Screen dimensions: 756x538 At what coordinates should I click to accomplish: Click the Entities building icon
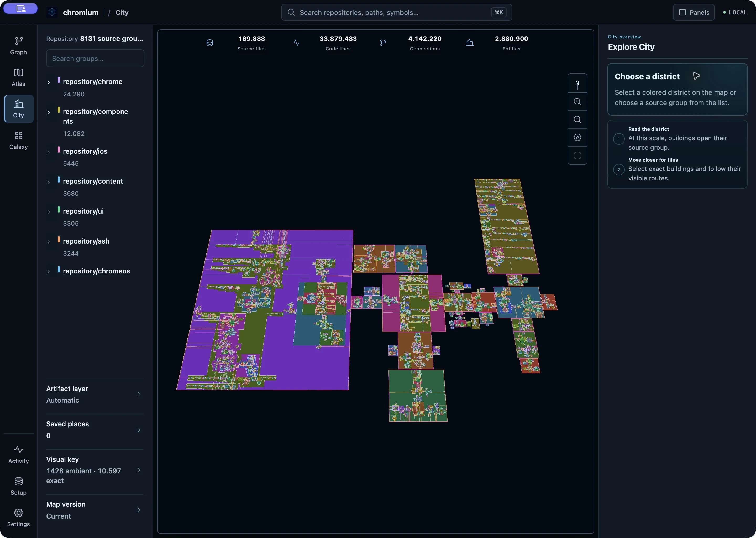tap(470, 43)
